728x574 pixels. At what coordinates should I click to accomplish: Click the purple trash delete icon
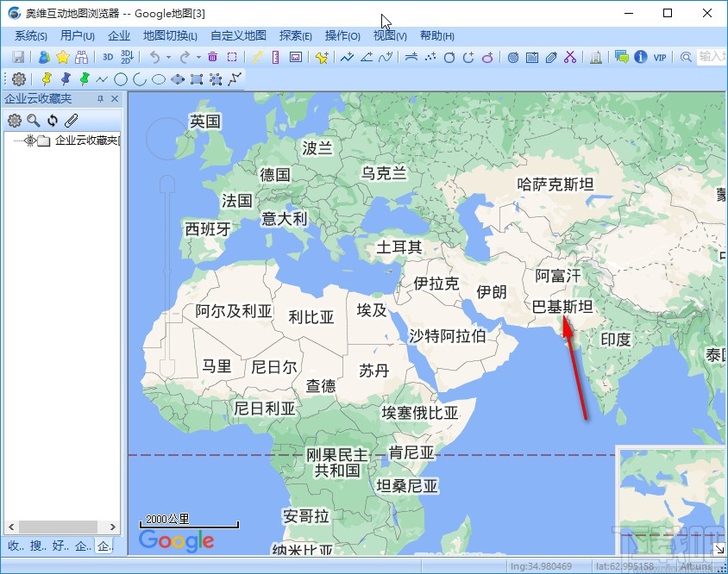coord(213,57)
